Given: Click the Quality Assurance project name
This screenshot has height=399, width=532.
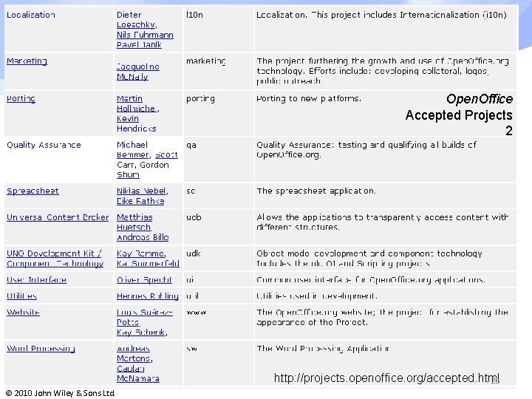Looking at the screenshot, I should [44, 145].
